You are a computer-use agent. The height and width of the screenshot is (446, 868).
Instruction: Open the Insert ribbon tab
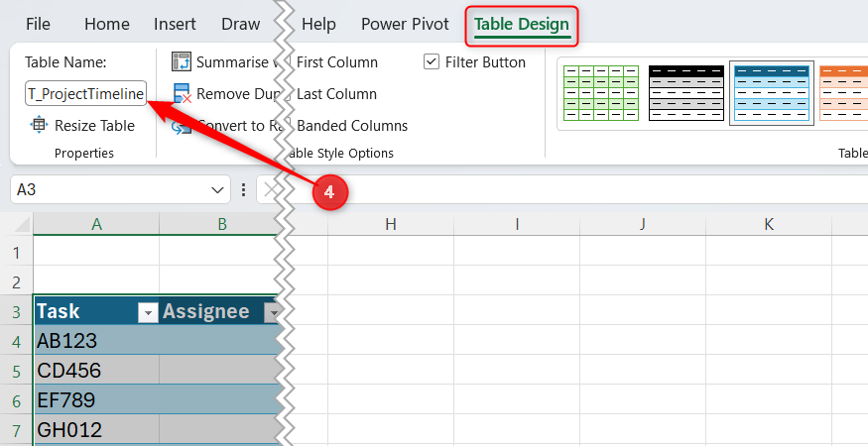[175, 24]
